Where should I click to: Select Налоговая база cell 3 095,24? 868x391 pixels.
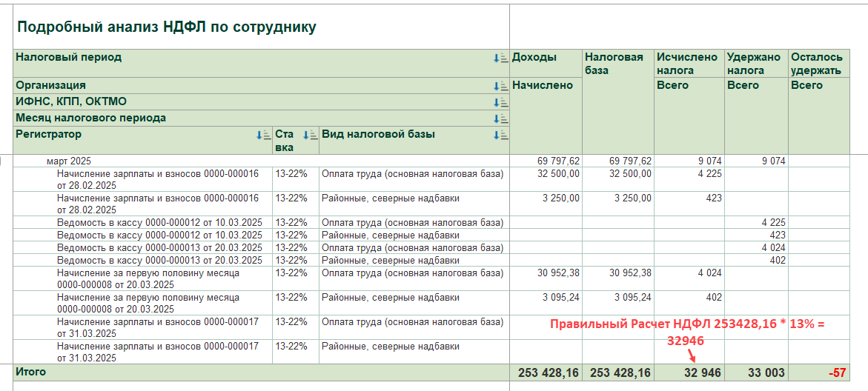tap(633, 297)
